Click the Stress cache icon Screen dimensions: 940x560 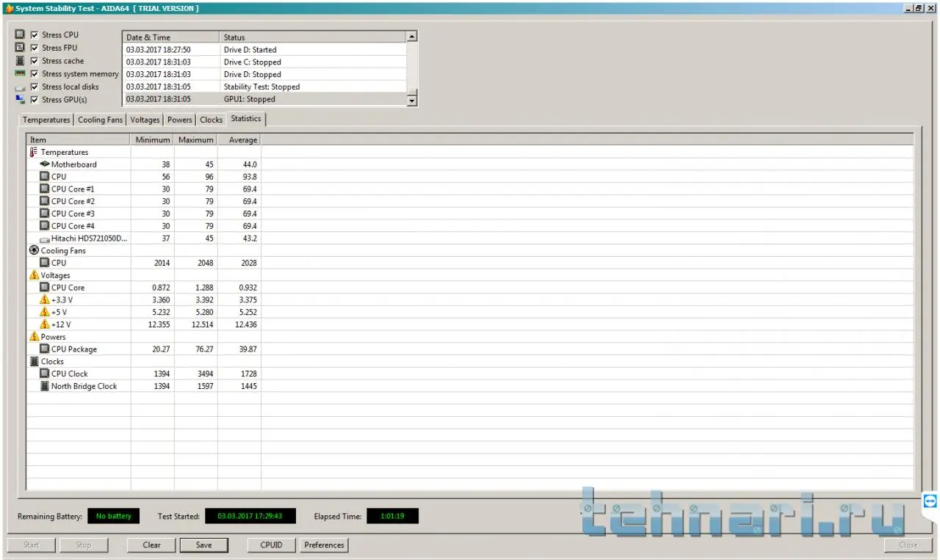click(20, 61)
